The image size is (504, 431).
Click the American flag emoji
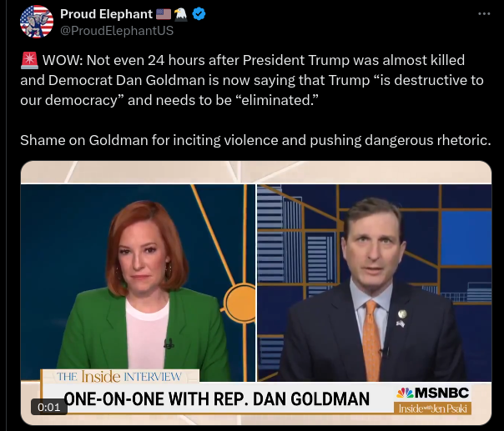pyautogui.click(x=164, y=14)
